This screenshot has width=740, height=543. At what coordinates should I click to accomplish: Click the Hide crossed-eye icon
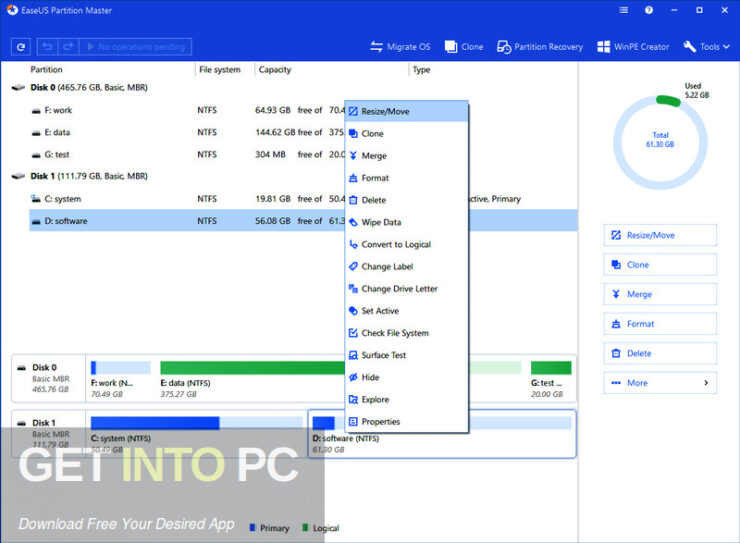pyautogui.click(x=353, y=377)
